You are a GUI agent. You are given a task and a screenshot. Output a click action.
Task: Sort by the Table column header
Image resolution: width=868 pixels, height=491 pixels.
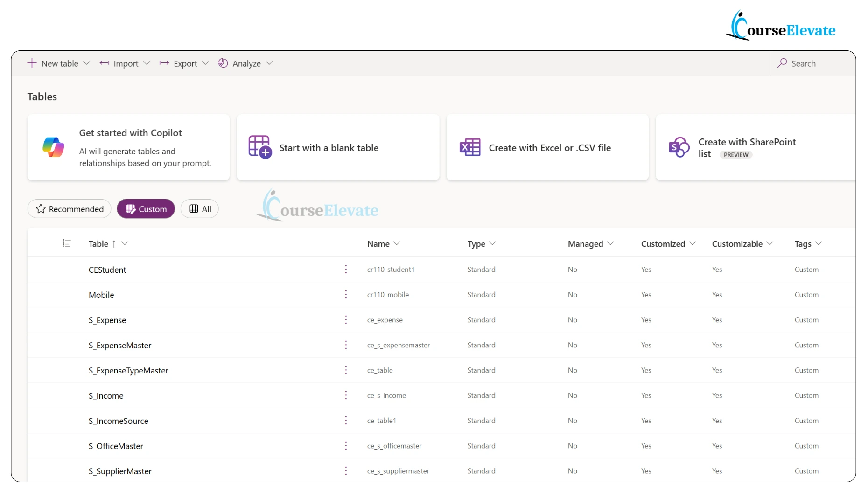pos(98,244)
